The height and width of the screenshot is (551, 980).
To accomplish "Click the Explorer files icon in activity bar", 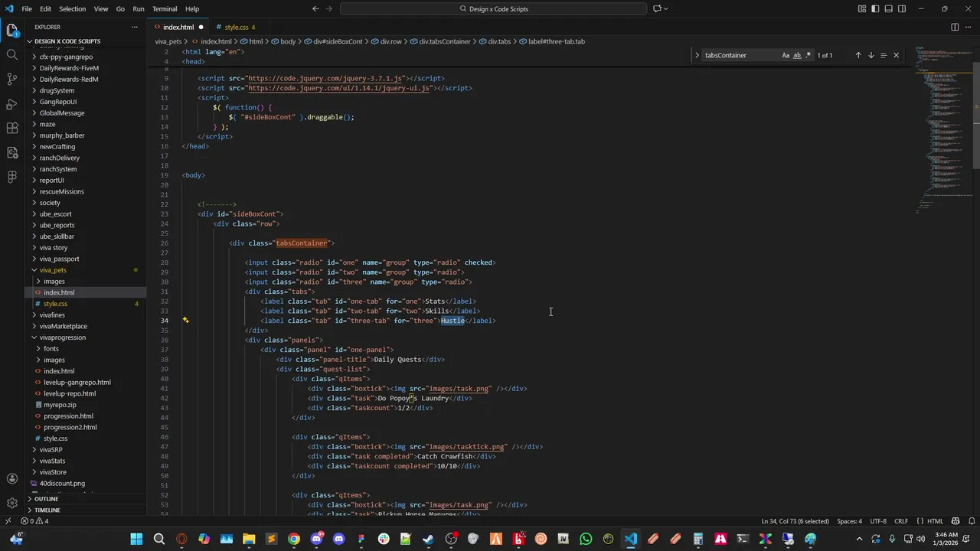I will point(12,31).
